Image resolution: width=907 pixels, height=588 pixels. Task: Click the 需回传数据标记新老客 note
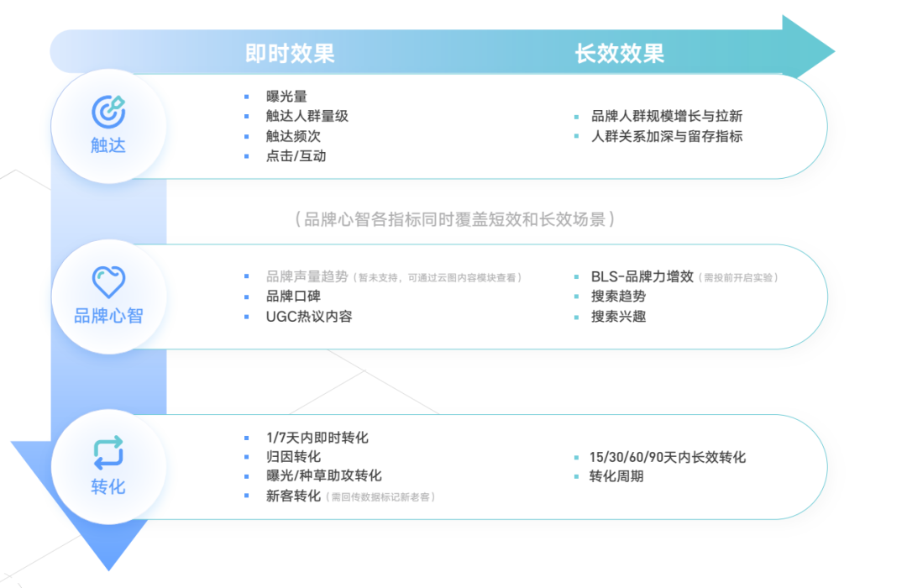380,497
